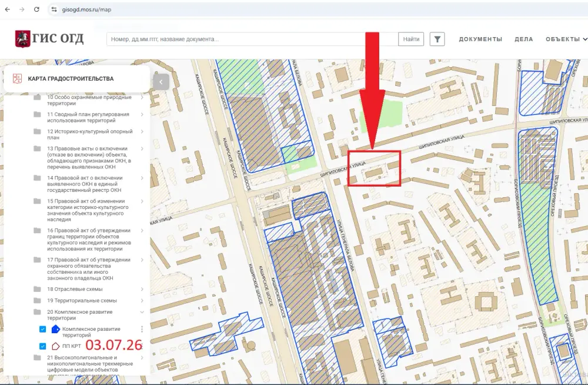Viewport: 588px width, 385px height.
Task: Click the ПП КРТ layer label
Action: click(72, 346)
